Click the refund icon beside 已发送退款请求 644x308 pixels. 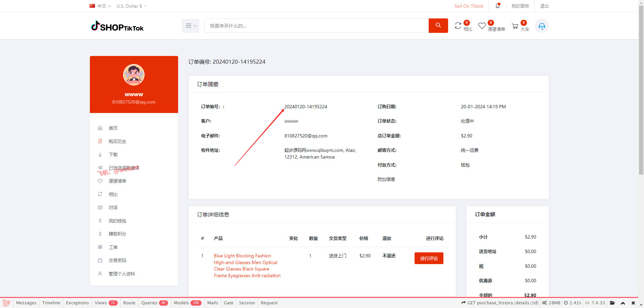tap(100, 168)
